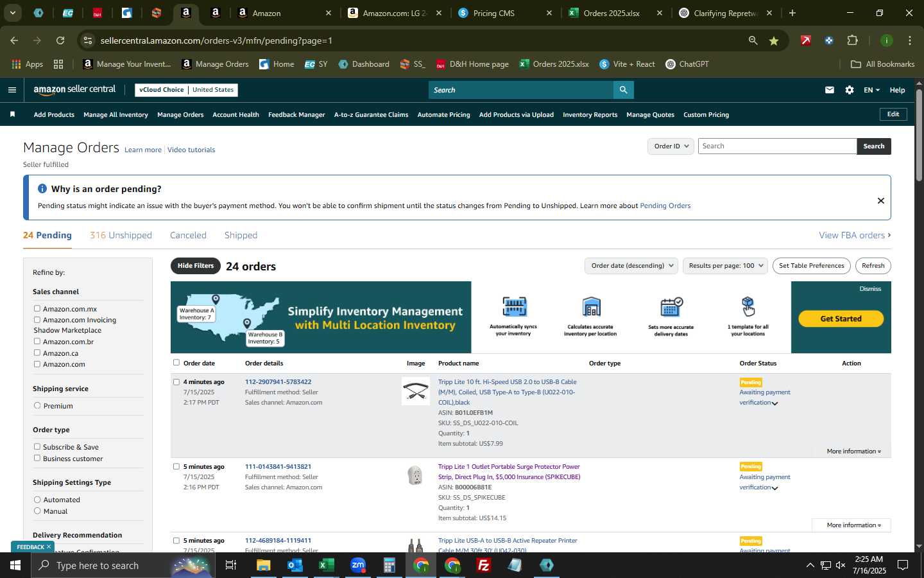Open the Seller Central hamburger menu
The image size is (924, 578).
click(x=12, y=90)
